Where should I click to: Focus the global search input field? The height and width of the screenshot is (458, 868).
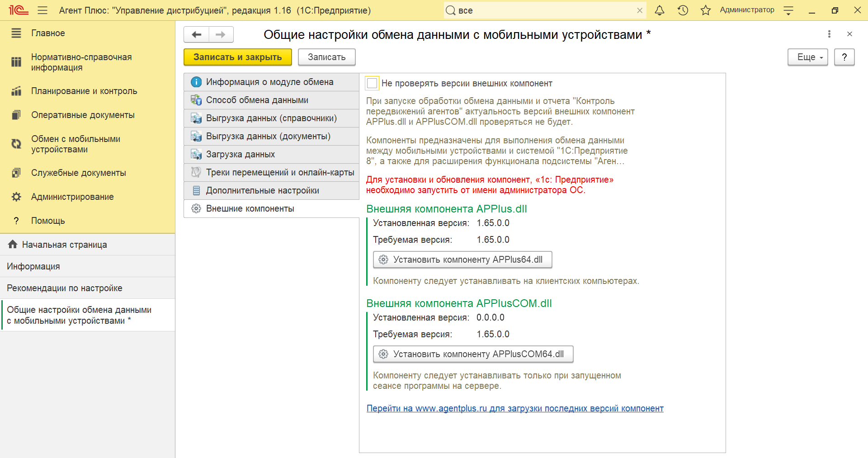click(545, 10)
